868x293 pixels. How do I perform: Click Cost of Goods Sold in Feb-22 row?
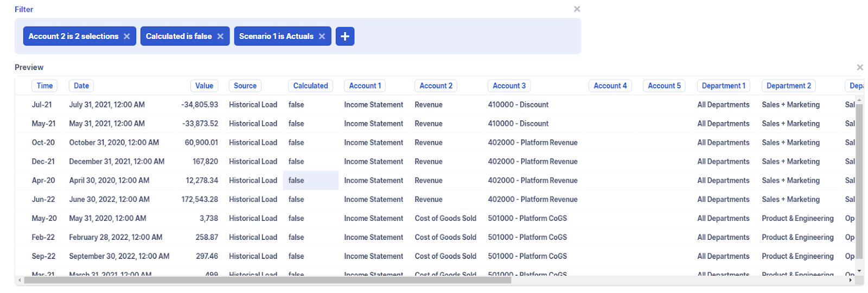coord(445,238)
